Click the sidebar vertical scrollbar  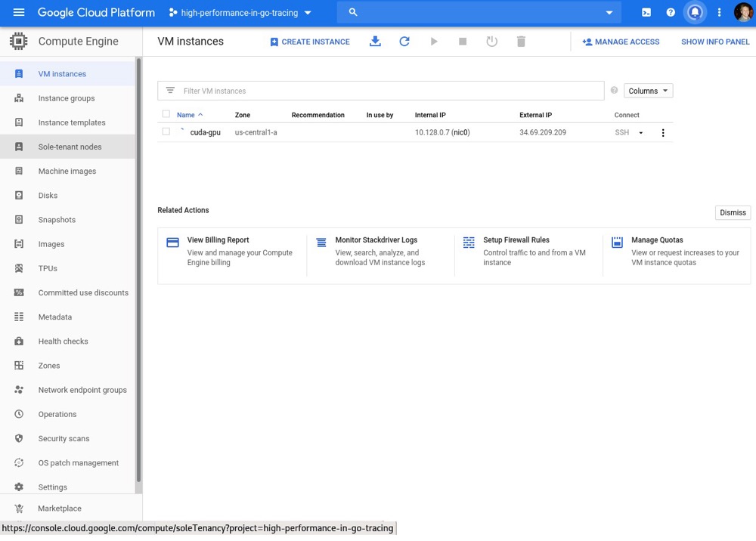(139, 270)
